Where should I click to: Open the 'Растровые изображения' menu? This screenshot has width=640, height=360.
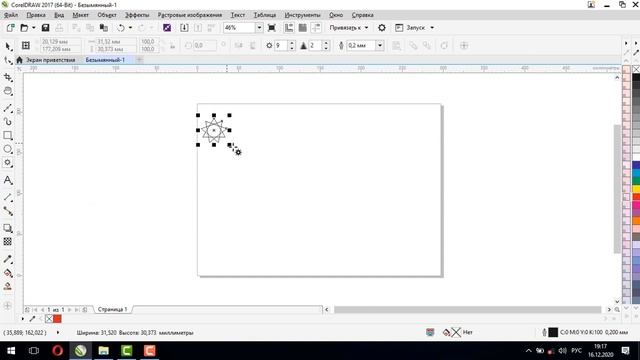190,15
